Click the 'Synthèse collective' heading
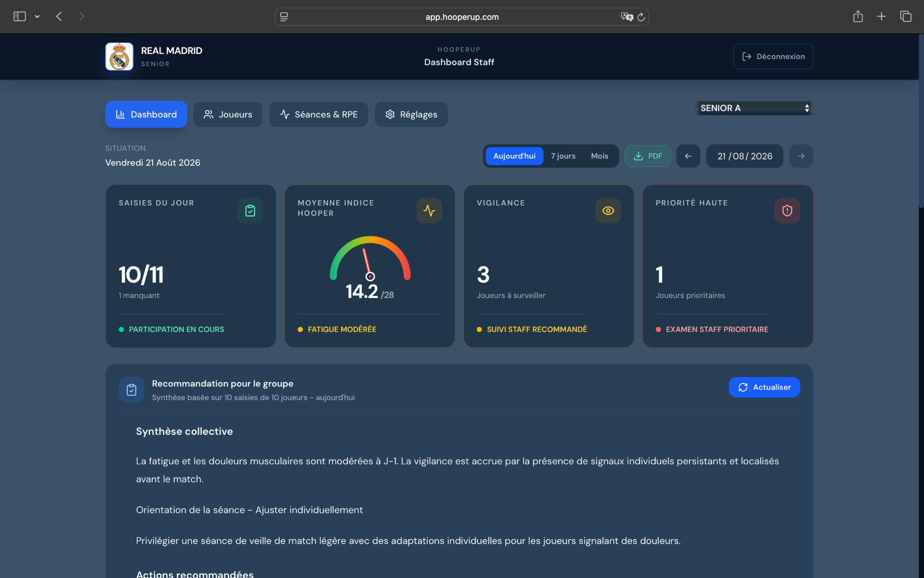This screenshot has height=578, width=924. [185, 431]
